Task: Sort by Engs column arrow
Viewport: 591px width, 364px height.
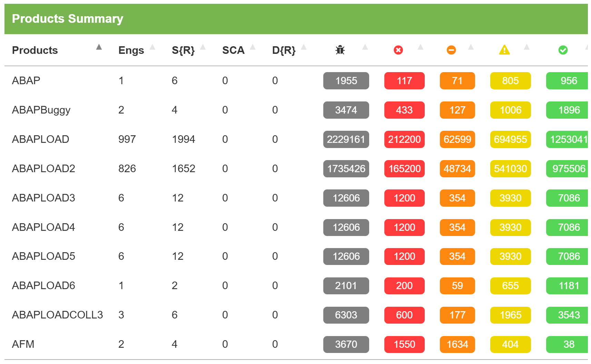Action: pyautogui.click(x=152, y=47)
